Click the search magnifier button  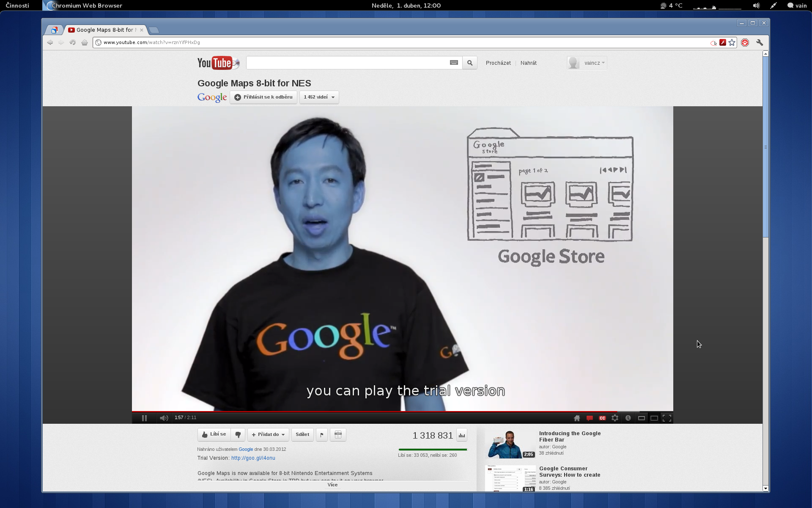(469, 63)
